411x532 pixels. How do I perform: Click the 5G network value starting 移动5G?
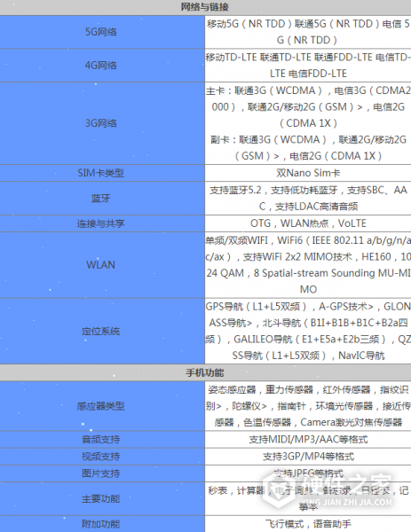pyautogui.click(x=308, y=32)
